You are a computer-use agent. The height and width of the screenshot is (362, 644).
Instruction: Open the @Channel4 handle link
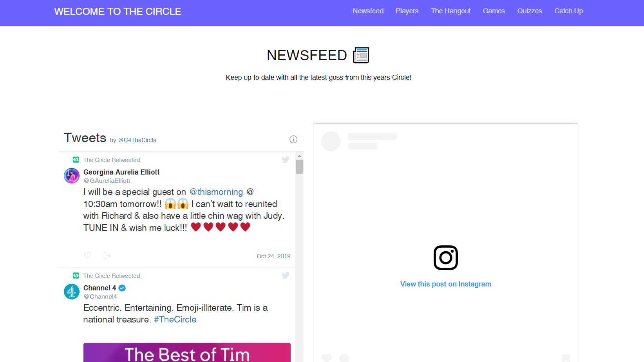100,297
